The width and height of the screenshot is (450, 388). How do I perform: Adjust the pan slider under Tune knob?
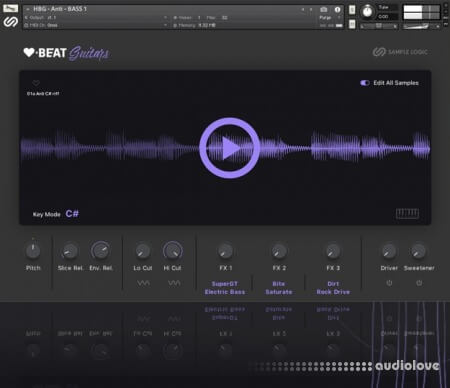click(x=379, y=26)
